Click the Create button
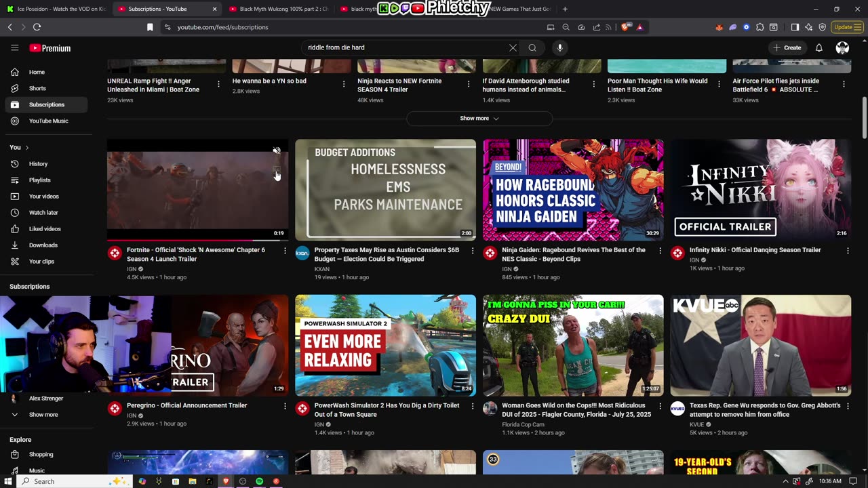This screenshot has width=868, height=488. [787, 47]
